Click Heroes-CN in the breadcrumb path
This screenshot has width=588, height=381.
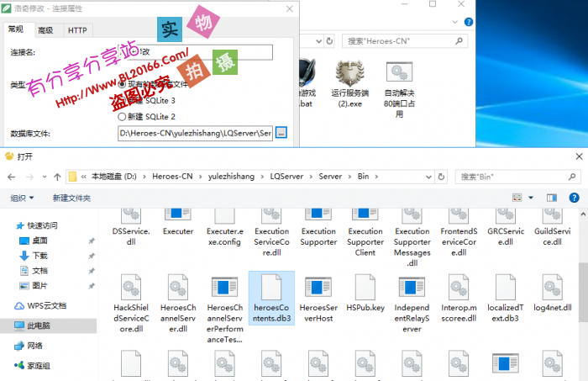(x=172, y=177)
